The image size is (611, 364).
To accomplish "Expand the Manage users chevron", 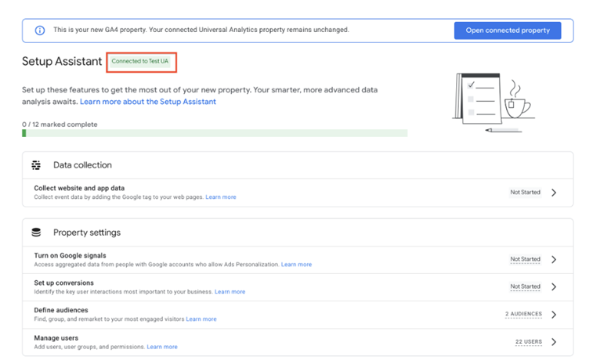I will click(x=554, y=342).
